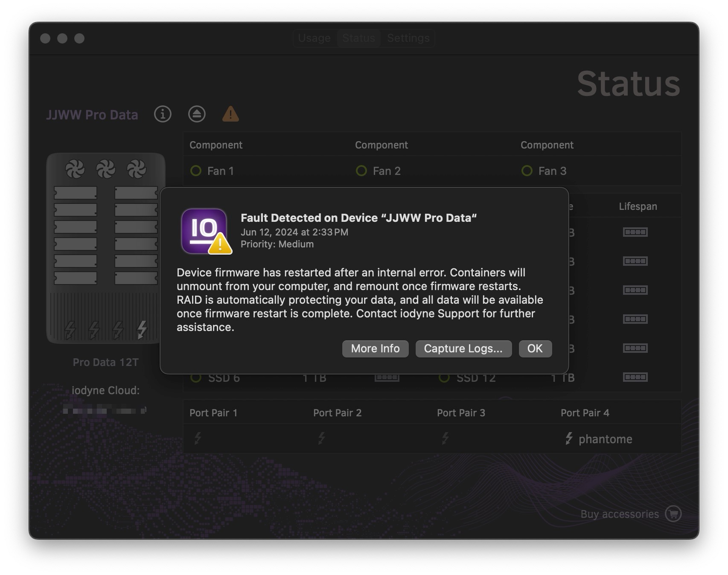The width and height of the screenshot is (728, 575).
Task: Click the iodyne Cloud label
Action: 106,390
